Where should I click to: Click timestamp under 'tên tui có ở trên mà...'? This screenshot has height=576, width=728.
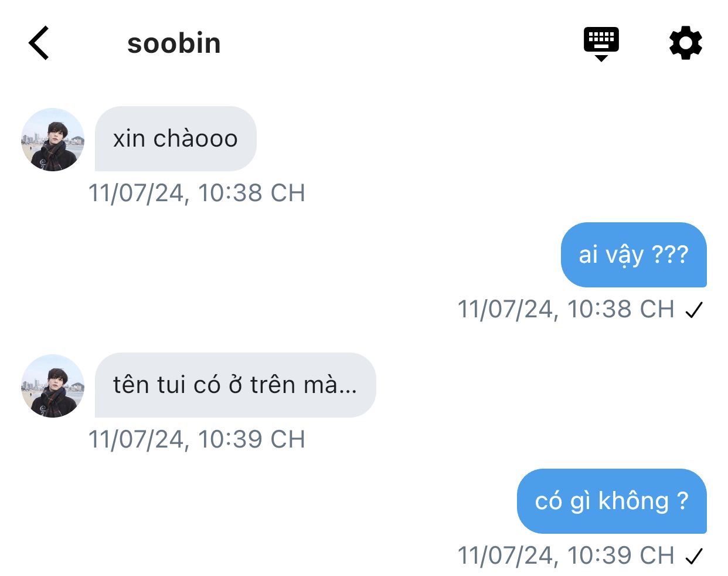tap(197, 439)
